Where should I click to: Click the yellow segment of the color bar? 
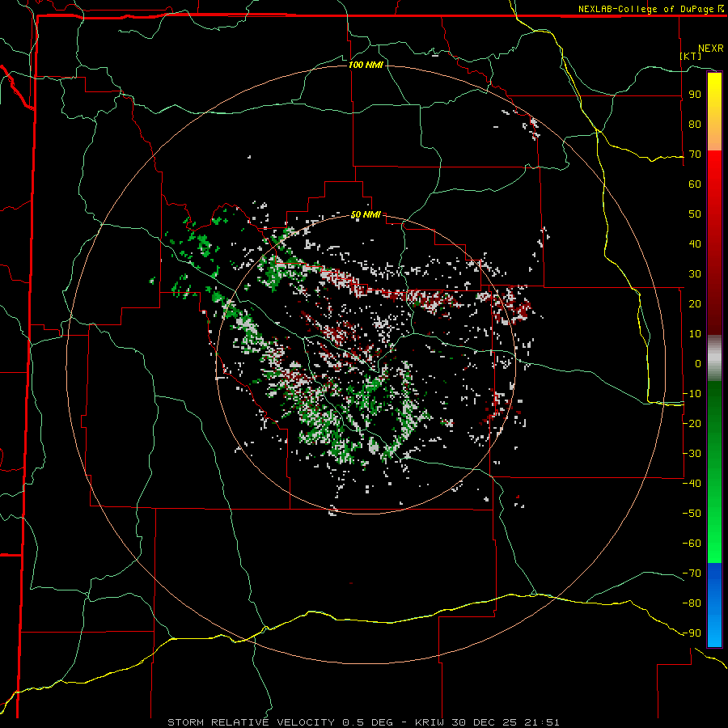pos(714,112)
